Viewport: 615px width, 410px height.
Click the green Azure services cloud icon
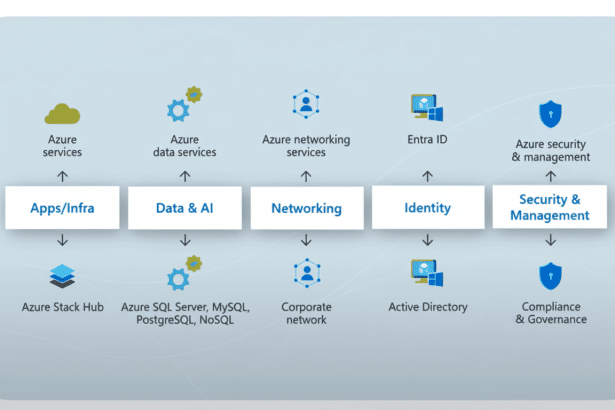63,112
